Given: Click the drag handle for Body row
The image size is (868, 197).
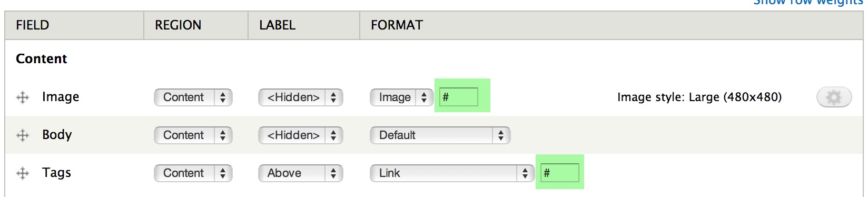Looking at the screenshot, I should [22, 135].
